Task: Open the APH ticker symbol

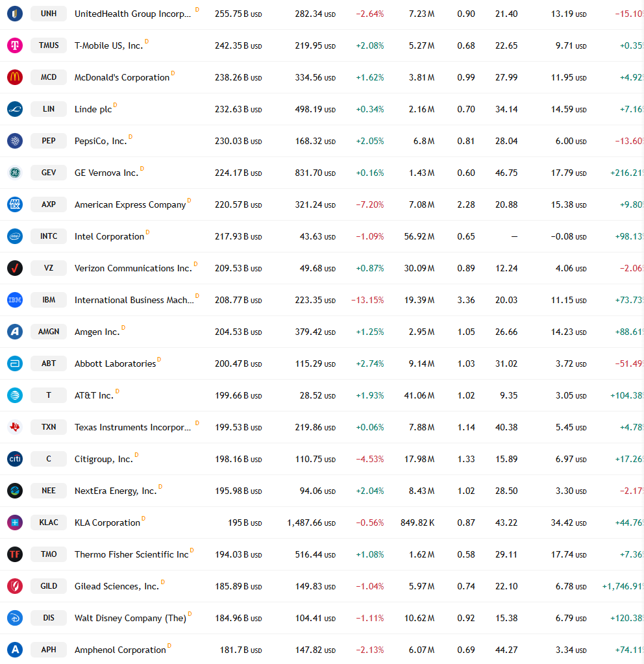Action: [x=49, y=650]
